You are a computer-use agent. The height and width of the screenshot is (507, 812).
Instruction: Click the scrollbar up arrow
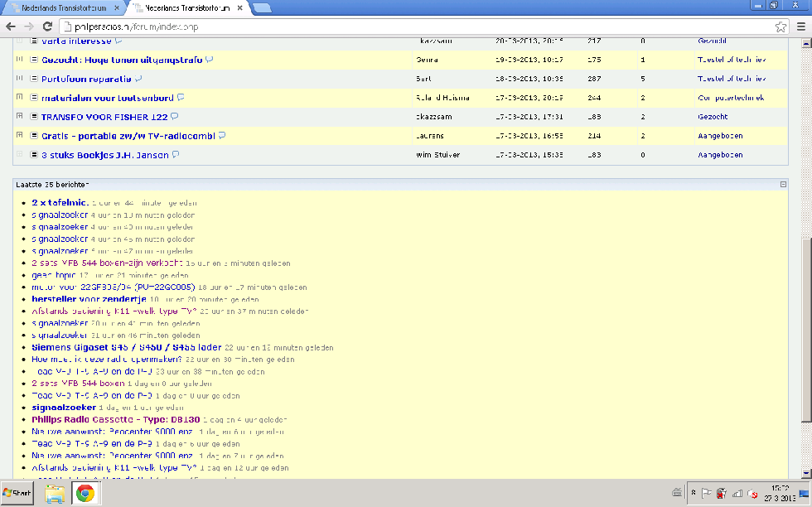(806, 44)
